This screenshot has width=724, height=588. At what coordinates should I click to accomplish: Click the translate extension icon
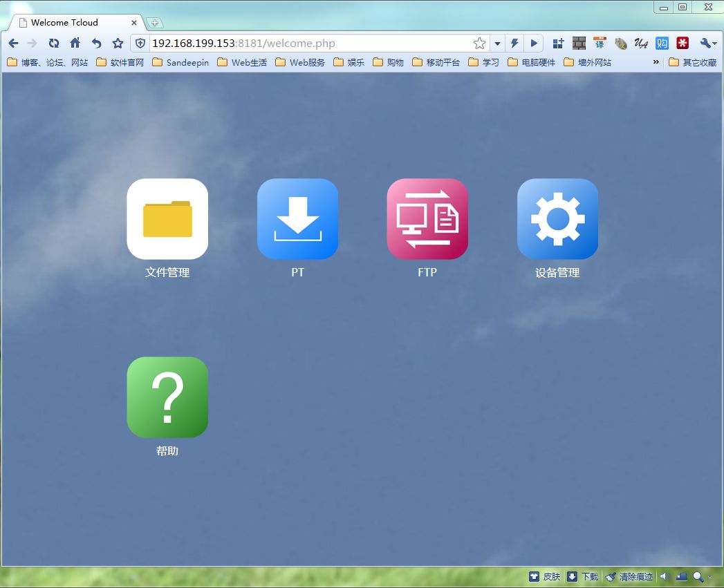click(x=600, y=44)
